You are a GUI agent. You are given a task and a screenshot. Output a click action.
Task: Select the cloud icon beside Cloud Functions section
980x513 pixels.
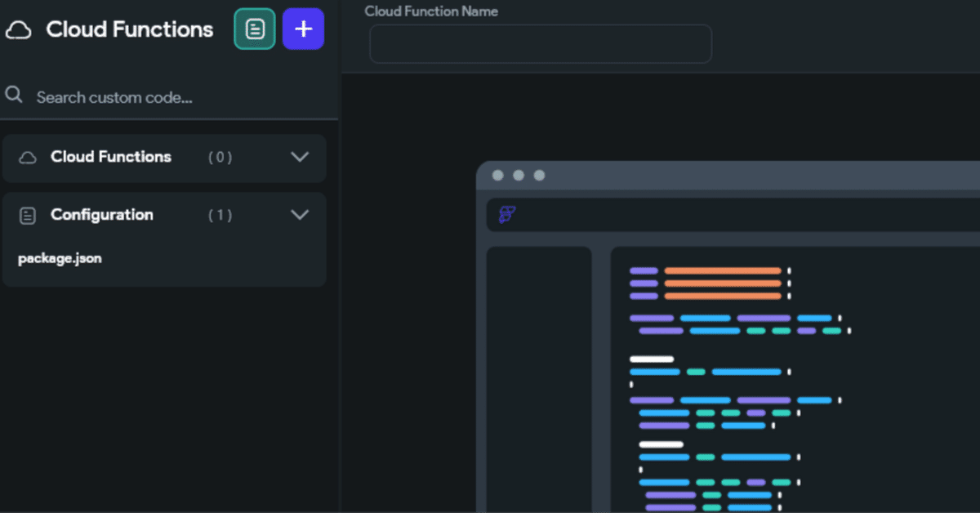click(x=28, y=158)
